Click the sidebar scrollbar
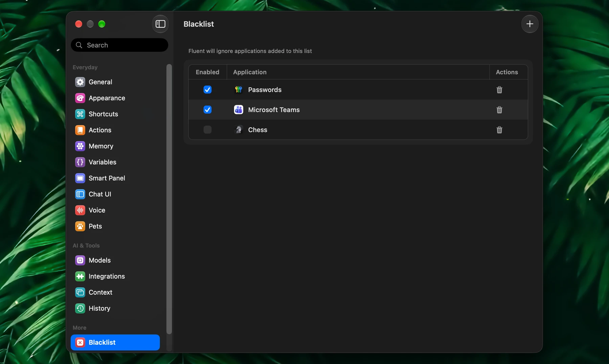 (169, 199)
